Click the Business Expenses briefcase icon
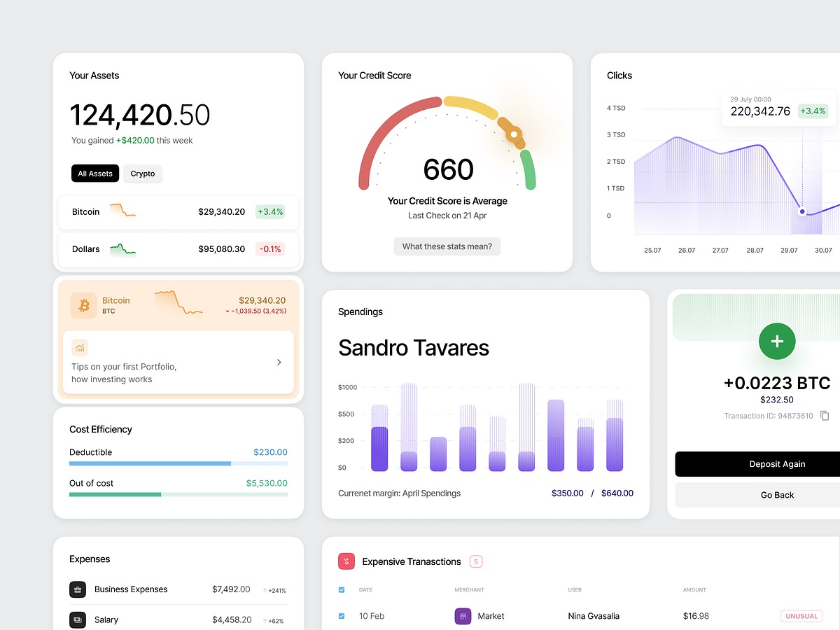This screenshot has height=630, width=840. click(x=78, y=589)
